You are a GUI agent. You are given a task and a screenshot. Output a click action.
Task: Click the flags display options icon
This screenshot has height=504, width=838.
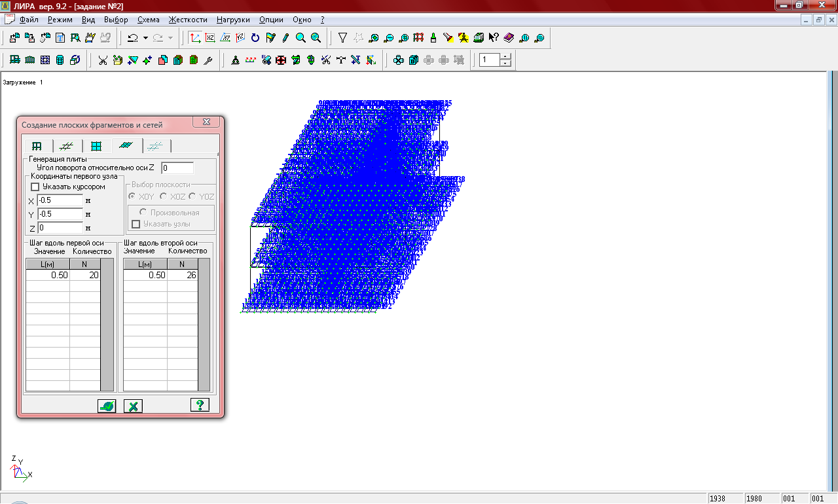click(x=270, y=38)
